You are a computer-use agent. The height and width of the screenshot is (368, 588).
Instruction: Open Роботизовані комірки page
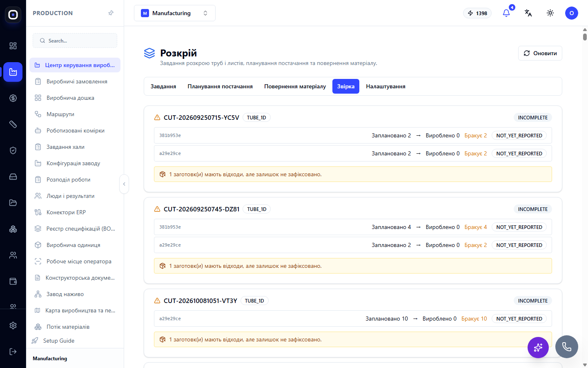[75, 130]
